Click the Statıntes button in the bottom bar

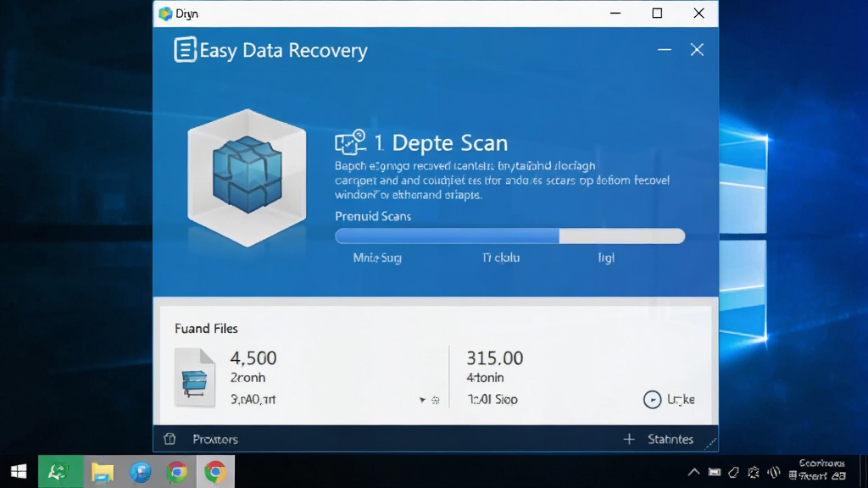point(670,440)
